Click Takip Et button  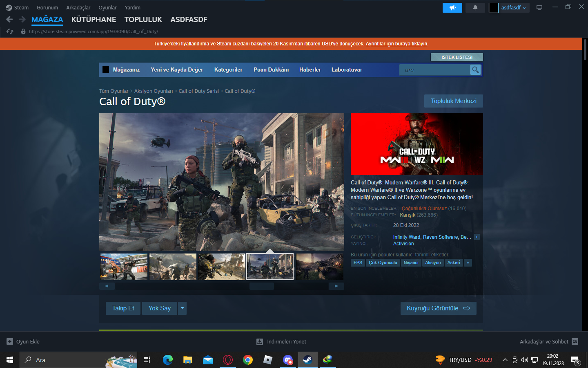(123, 308)
